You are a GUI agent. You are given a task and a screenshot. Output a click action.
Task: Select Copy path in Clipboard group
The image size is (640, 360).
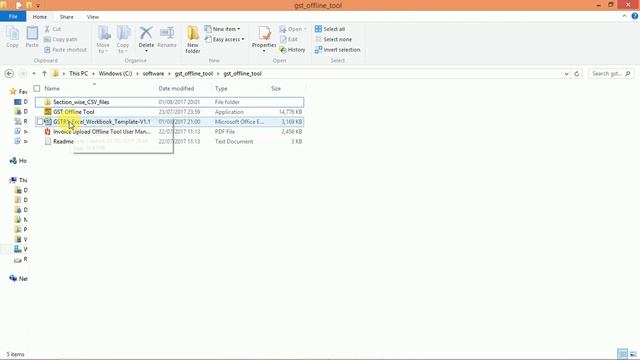[x=60, y=40]
